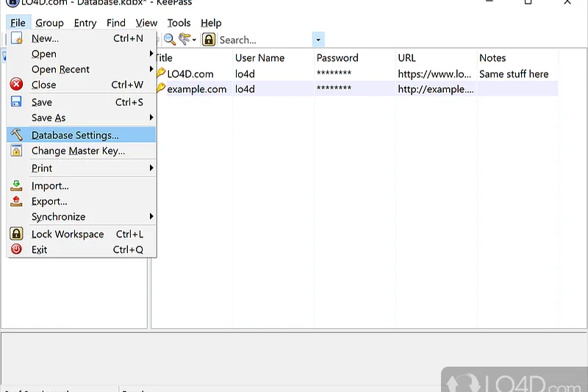Expand the Save As submenu arrow

coord(151,118)
